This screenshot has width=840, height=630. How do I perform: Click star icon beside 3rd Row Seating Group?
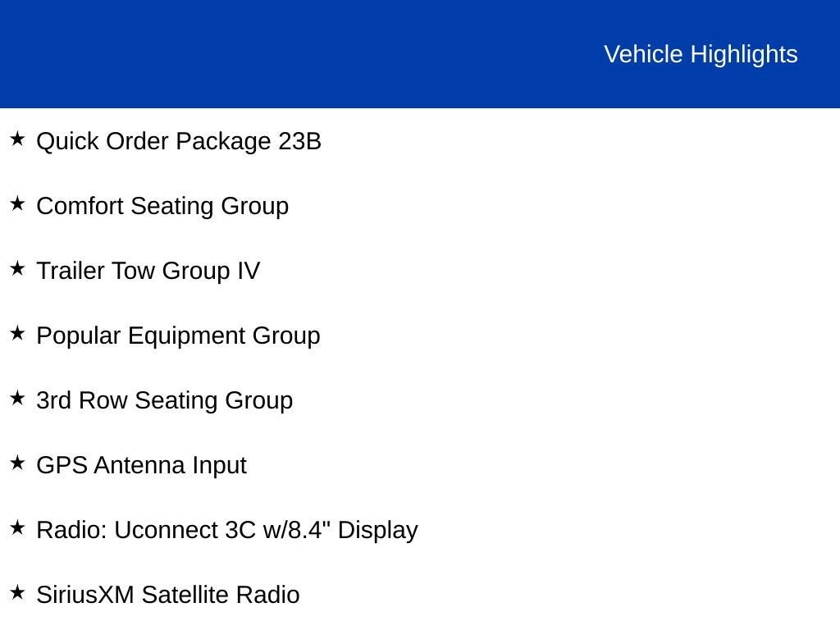pos(18,398)
